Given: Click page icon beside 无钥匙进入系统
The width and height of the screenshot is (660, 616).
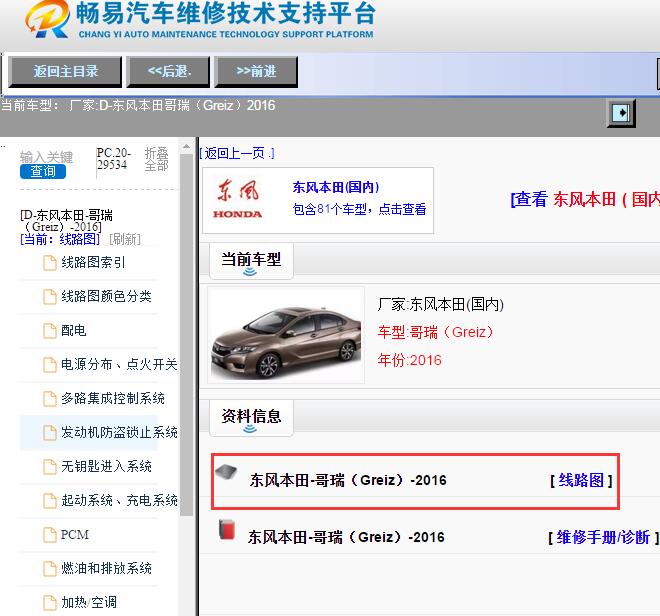Looking at the screenshot, I should 50,467.
